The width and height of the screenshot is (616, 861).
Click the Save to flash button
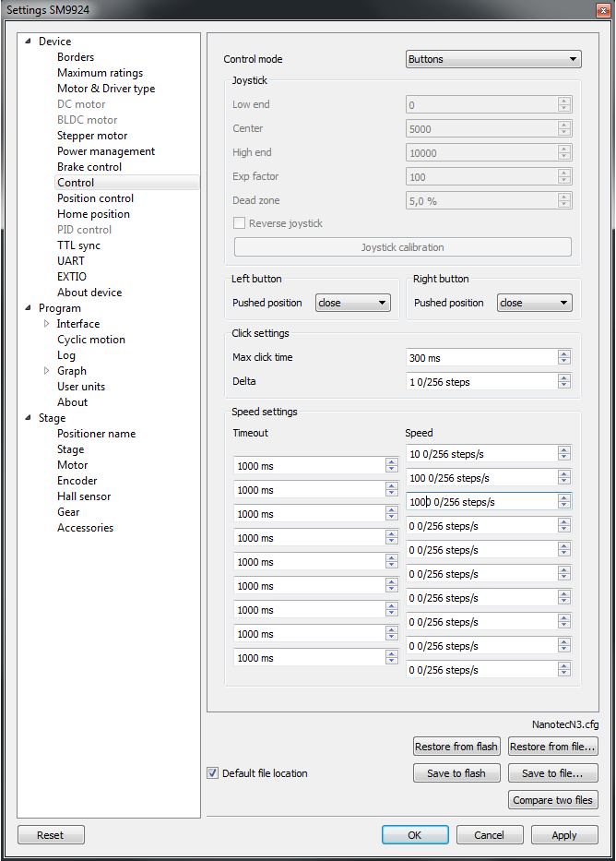click(x=456, y=773)
